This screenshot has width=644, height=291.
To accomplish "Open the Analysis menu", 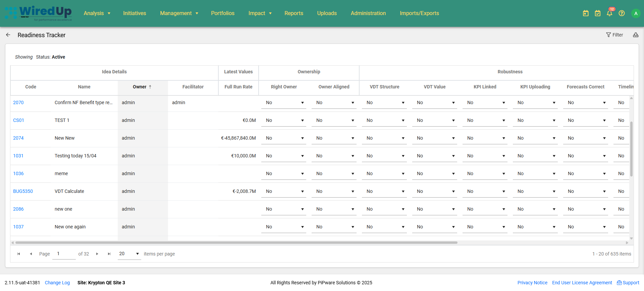I will tap(97, 13).
